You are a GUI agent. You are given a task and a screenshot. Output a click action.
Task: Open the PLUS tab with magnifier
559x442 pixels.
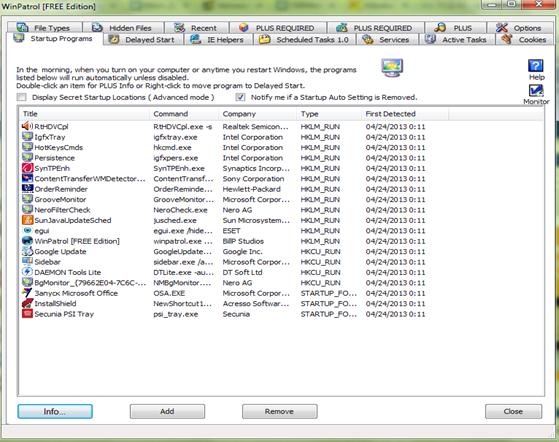point(455,27)
